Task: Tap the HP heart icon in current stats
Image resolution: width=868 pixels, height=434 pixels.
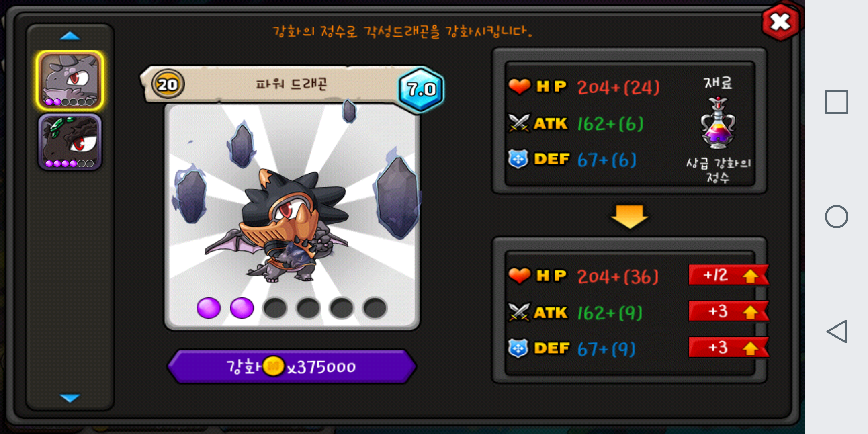Action: click(x=519, y=86)
